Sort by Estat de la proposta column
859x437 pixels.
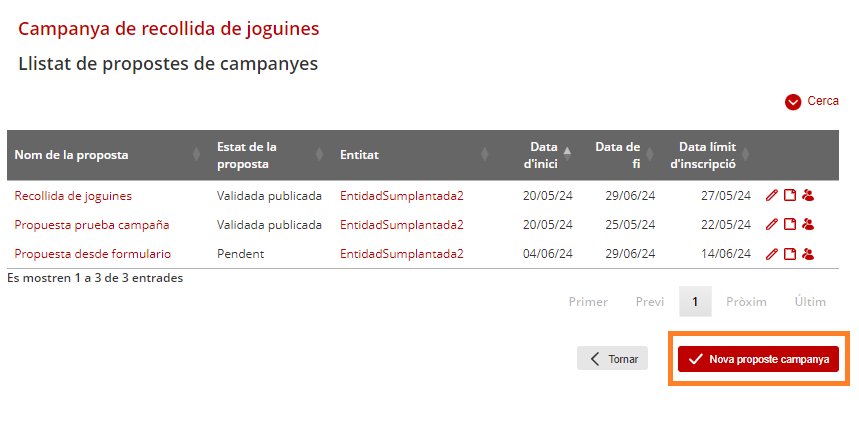[x=271, y=155]
